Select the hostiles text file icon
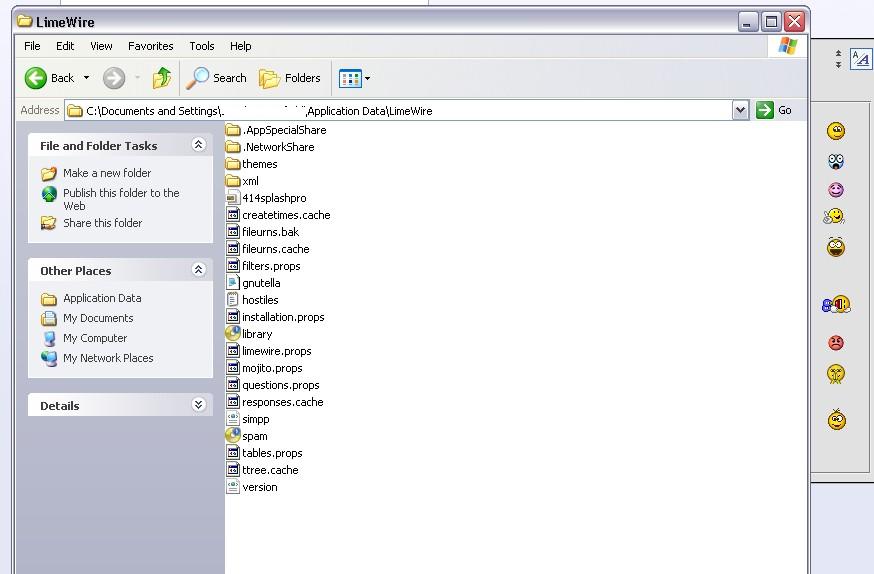Image resolution: width=874 pixels, height=574 pixels. (x=233, y=300)
